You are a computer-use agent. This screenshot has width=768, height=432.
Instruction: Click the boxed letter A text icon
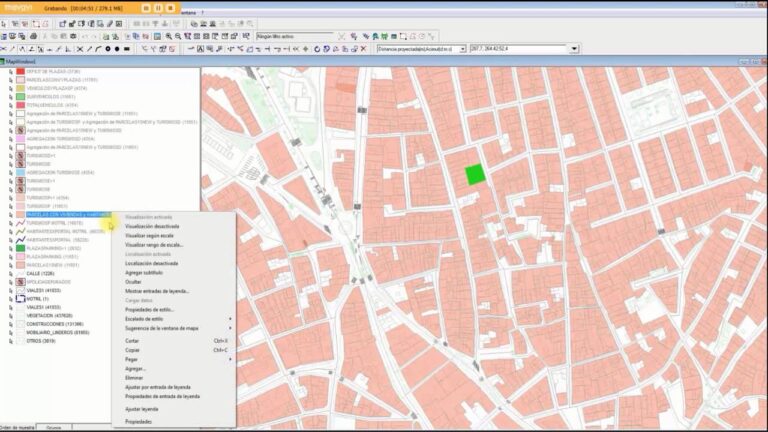tap(200, 49)
